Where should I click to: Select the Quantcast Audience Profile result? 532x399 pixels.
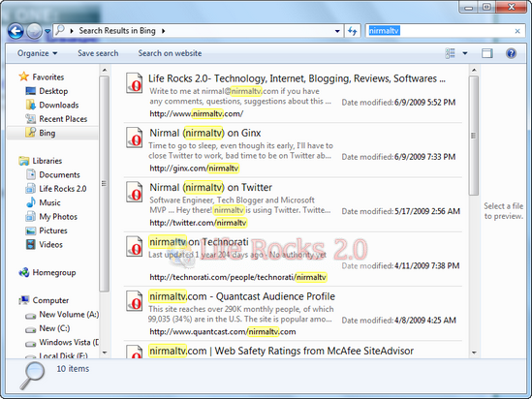point(242,296)
